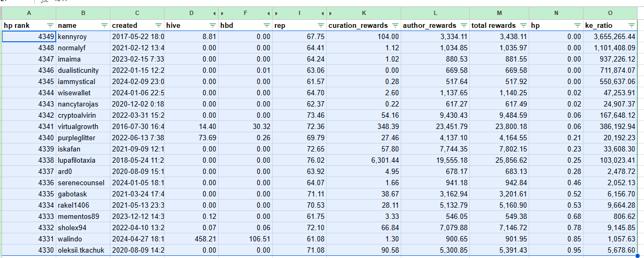Screen dimensions: 644x258
Task: Select the hp rank cell showing 4330
Action: (x=29, y=251)
